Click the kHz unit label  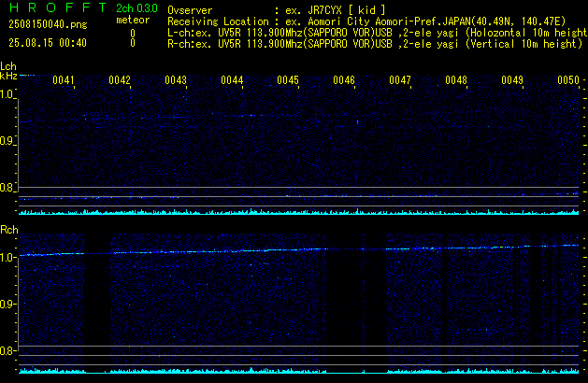point(8,76)
